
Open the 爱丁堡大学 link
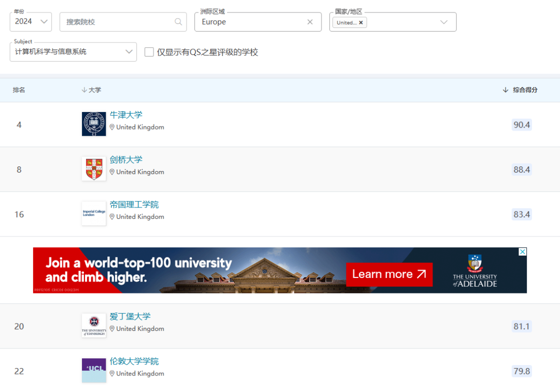[x=130, y=316]
